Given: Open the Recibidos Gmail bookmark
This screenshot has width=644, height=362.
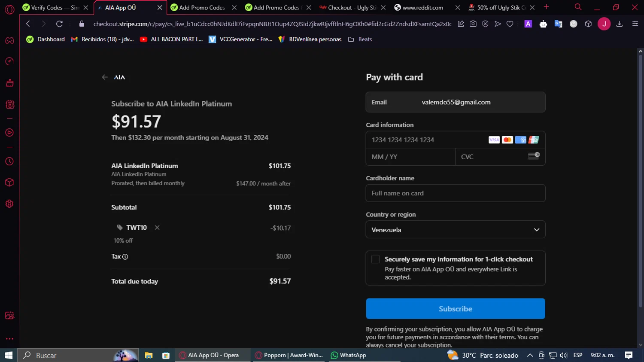Looking at the screenshot, I should click(x=103, y=39).
